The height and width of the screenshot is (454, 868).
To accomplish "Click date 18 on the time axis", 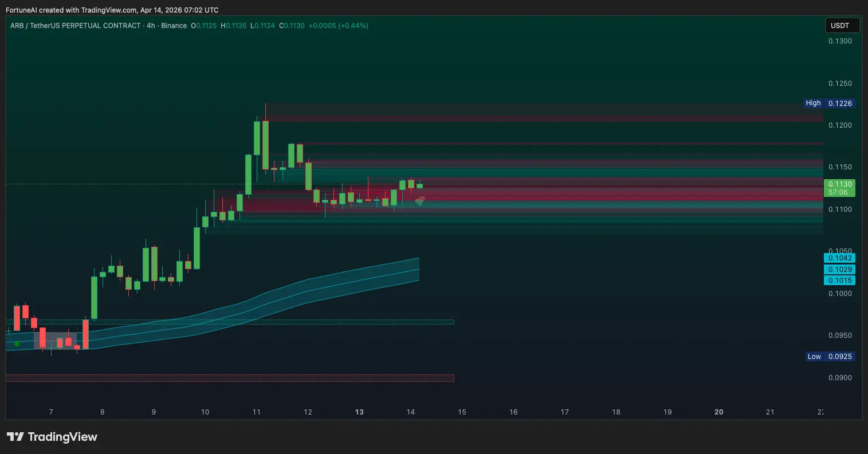I will pyautogui.click(x=616, y=412).
